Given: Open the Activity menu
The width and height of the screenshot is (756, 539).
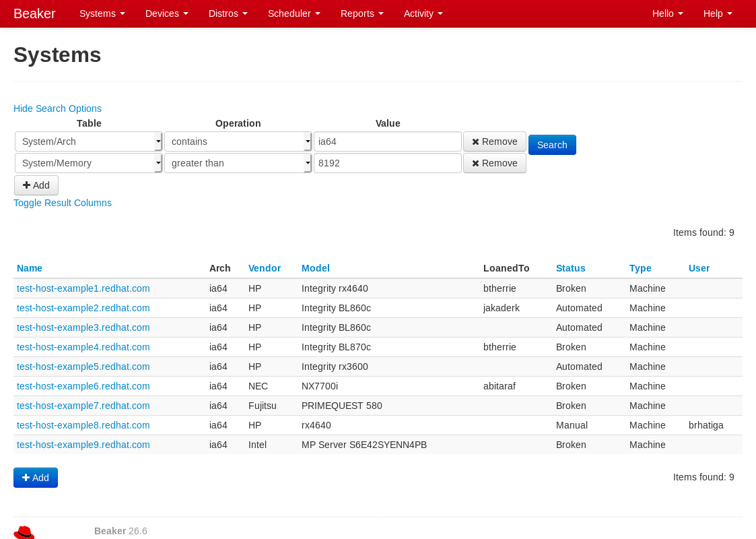Looking at the screenshot, I should click(x=423, y=13).
